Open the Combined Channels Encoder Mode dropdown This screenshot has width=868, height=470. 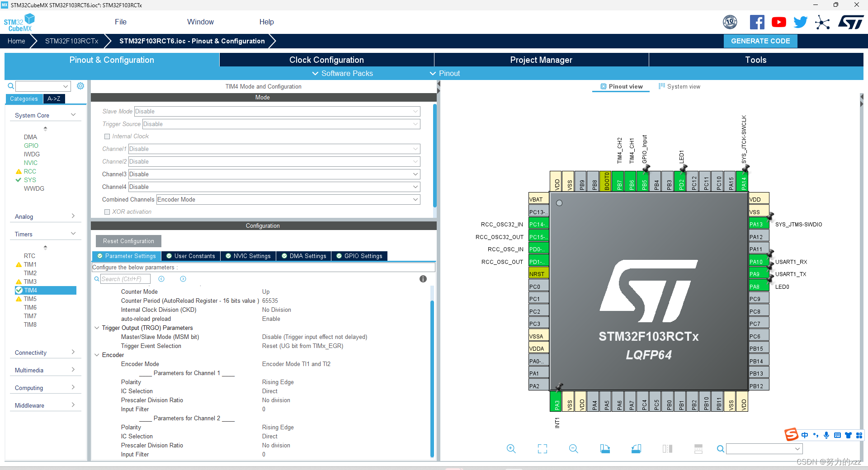pos(288,200)
